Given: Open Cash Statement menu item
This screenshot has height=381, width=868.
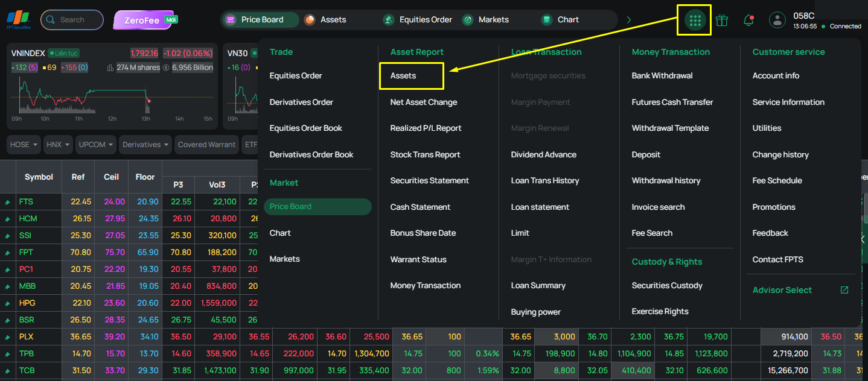Looking at the screenshot, I should pyautogui.click(x=420, y=207).
